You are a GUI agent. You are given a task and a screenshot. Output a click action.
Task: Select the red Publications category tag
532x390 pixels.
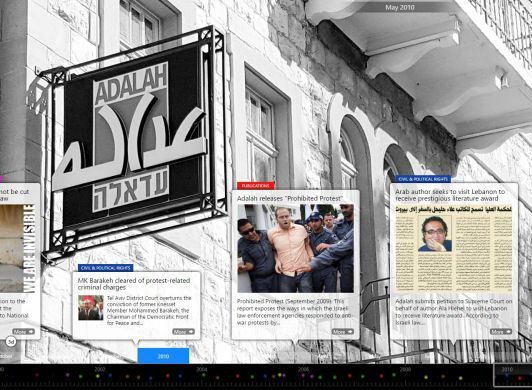coord(255,186)
